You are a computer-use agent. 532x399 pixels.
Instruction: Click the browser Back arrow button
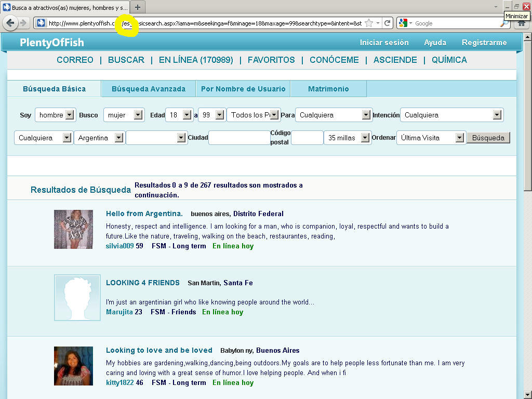(x=10, y=23)
